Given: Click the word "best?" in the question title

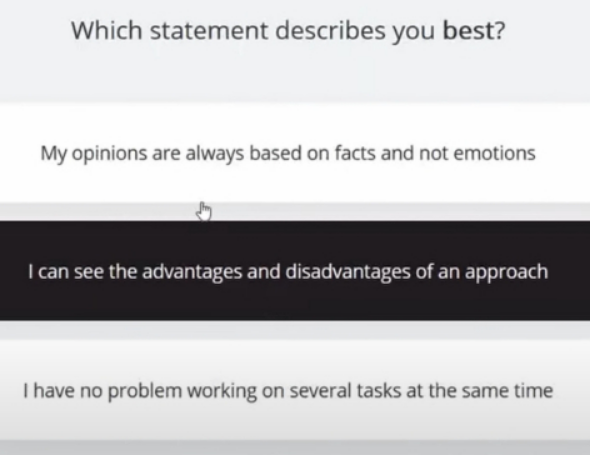Looking at the screenshot, I should [474, 30].
